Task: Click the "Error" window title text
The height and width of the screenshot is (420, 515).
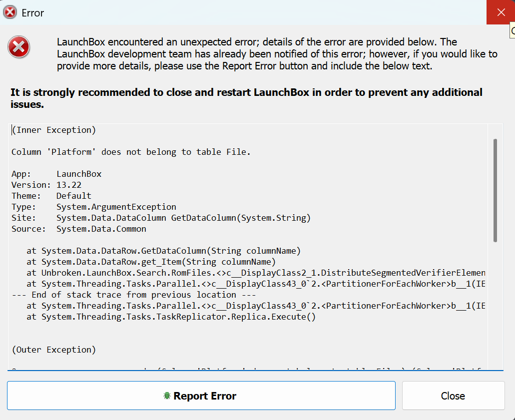Action: (32, 13)
